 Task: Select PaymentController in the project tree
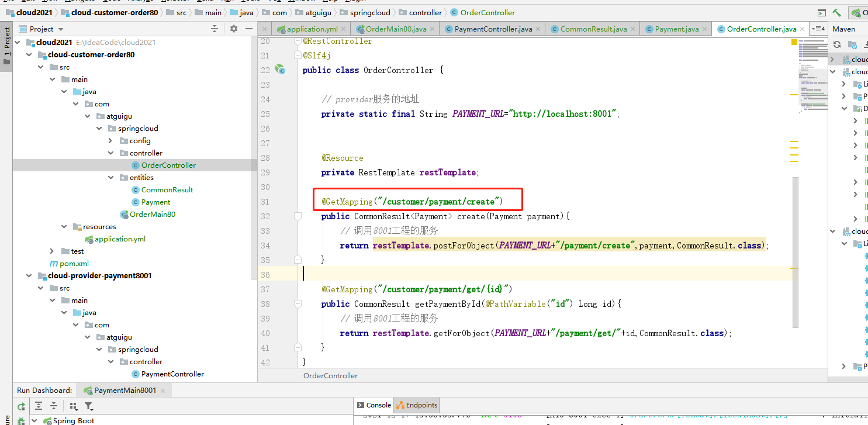coord(173,374)
